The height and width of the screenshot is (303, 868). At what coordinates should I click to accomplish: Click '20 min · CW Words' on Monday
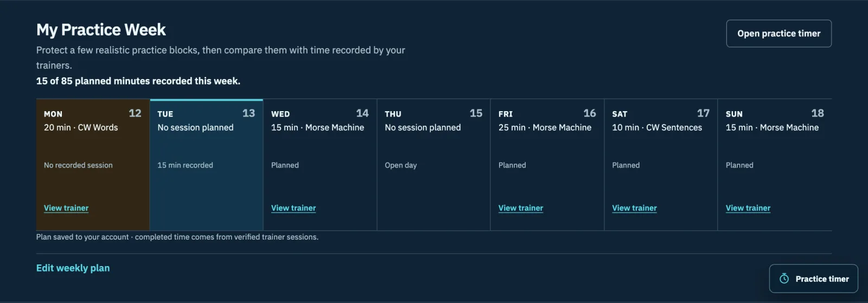tap(81, 127)
